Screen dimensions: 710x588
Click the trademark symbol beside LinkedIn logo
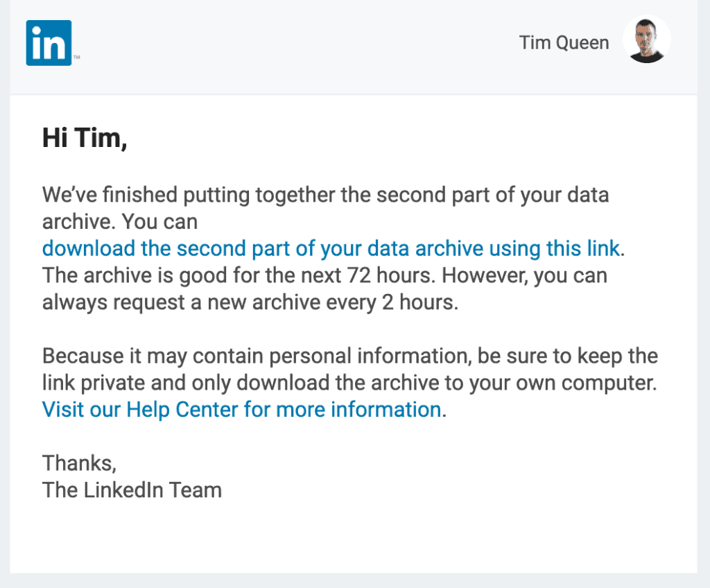click(x=76, y=58)
